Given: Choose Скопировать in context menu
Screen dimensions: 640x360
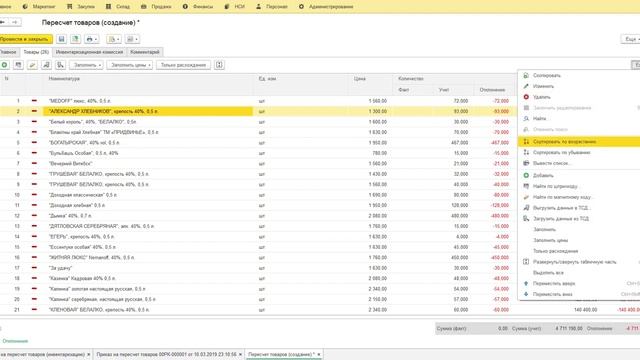Looking at the screenshot, I should (579, 76).
